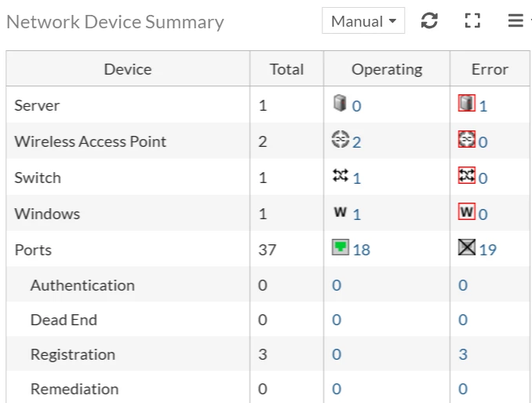532x403 pixels.
Task: Open Switch error count 0
Action: click(483, 178)
